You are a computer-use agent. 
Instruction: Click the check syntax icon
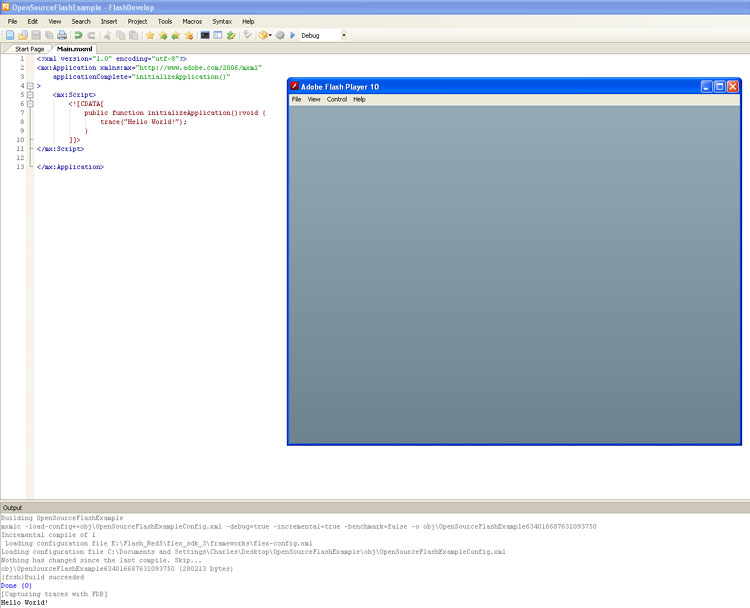tap(247, 35)
